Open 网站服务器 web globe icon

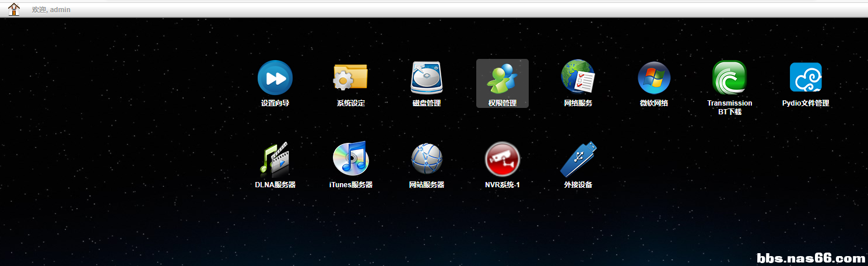click(427, 159)
